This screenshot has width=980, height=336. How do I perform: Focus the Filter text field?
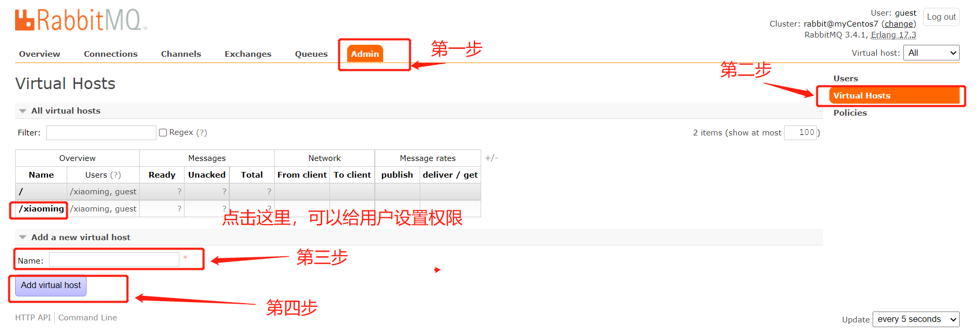pyautogui.click(x=101, y=133)
